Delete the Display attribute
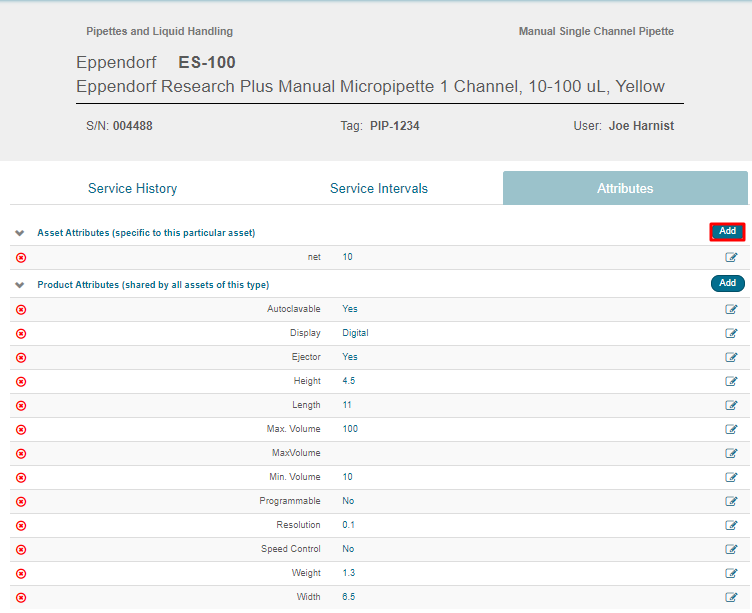 pyautogui.click(x=21, y=333)
